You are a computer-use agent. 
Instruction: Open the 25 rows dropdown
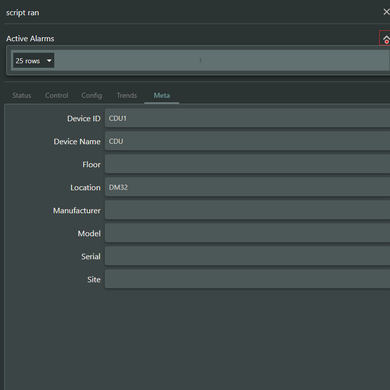click(33, 61)
